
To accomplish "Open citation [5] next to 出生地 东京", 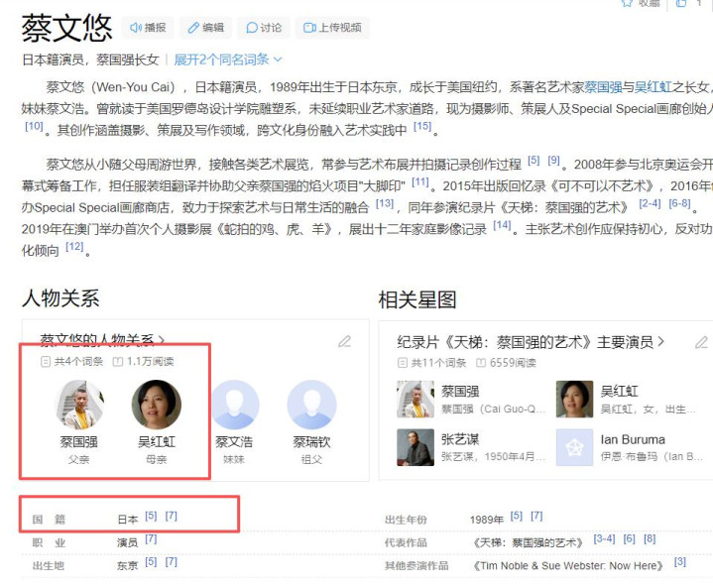I will (x=151, y=562).
